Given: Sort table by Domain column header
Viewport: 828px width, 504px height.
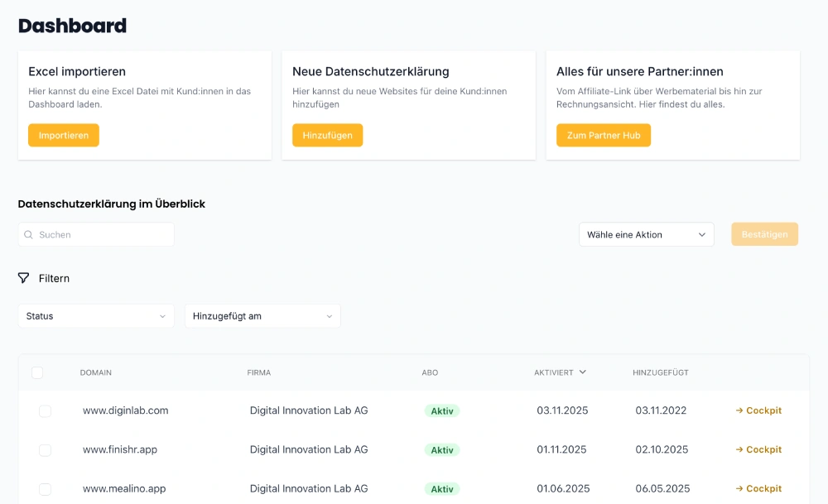Looking at the screenshot, I should coord(96,373).
